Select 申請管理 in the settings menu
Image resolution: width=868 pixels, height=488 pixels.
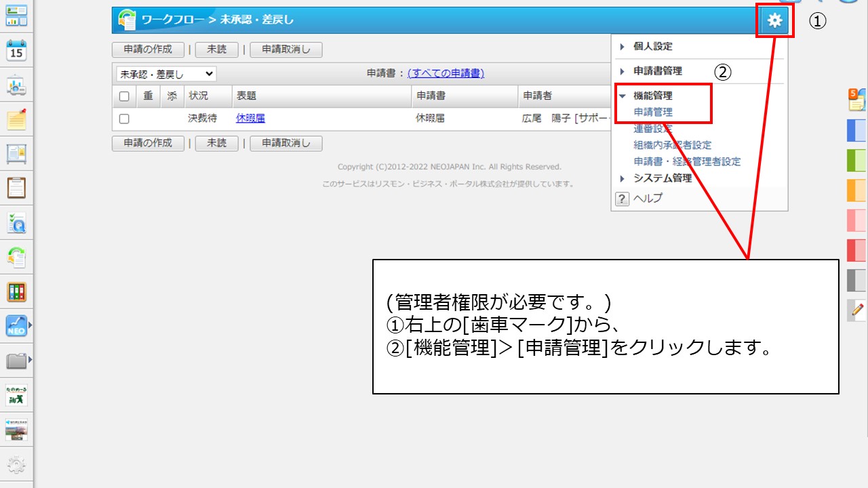(653, 113)
